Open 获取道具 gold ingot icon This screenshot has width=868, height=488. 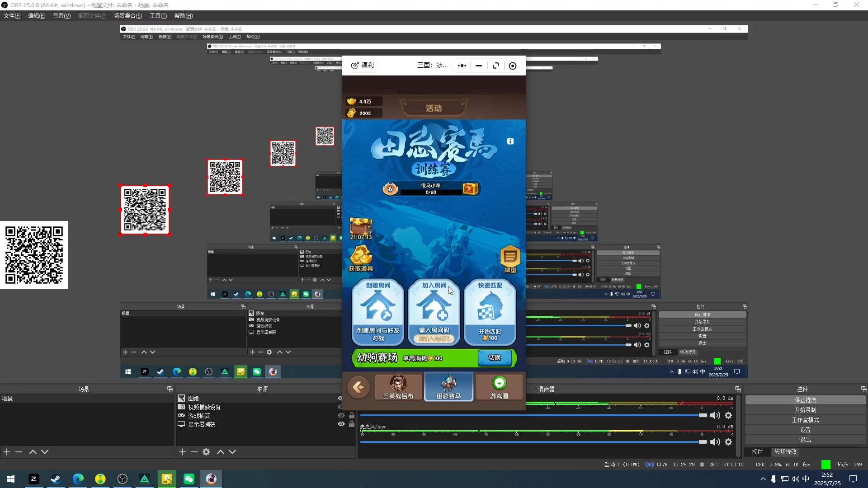tap(361, 258)
